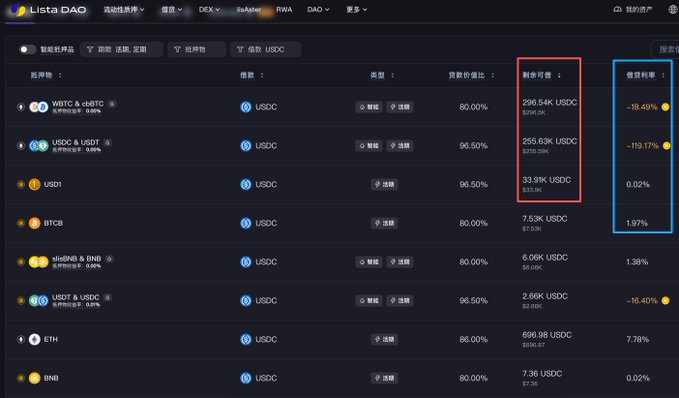679x398 pixels.
Task: Click the BNB chain icon on BTCB row
Action: tap(20, 223)
